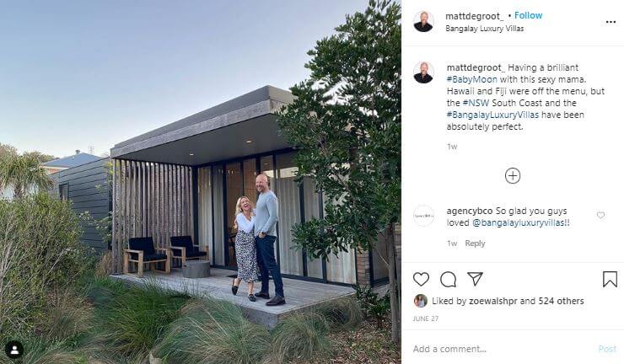Reply to agencybco comment
The width and height of the screenshot is (624, 364).
click(x=475, y=243)
